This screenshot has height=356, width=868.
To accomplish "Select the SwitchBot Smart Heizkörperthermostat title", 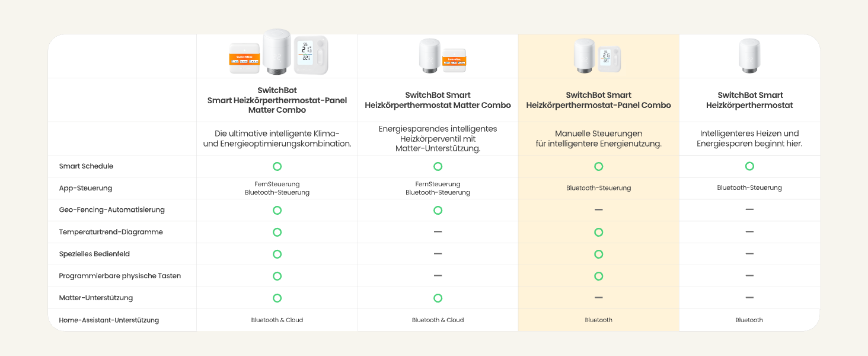I will click(750, 100).
